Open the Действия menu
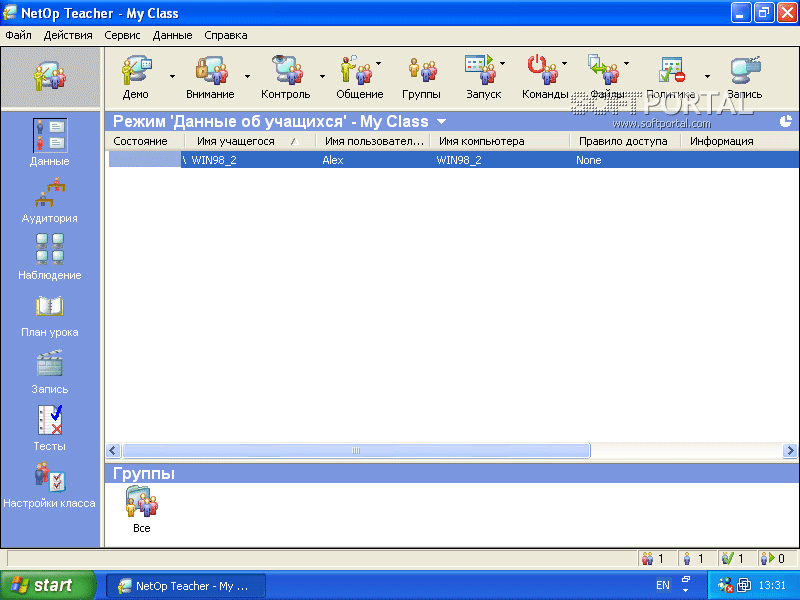Screen dimensions: 800x600 point(68,35)
